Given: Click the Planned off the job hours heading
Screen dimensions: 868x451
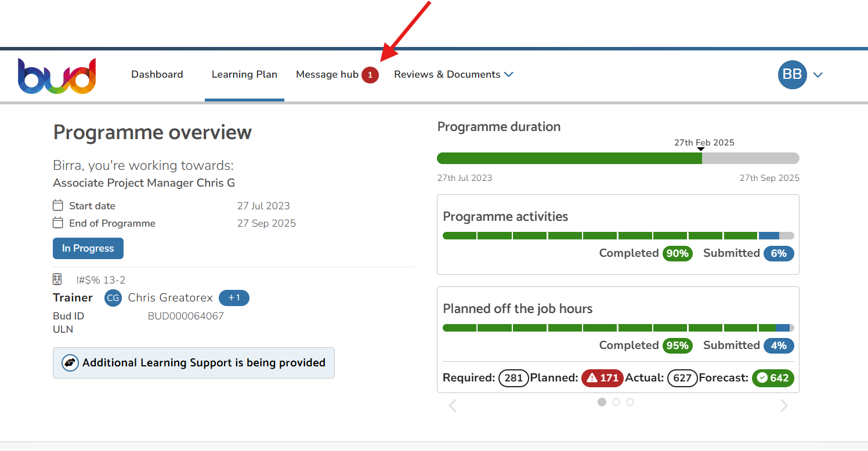Looking at the screenshot, I should click(518, 309).
